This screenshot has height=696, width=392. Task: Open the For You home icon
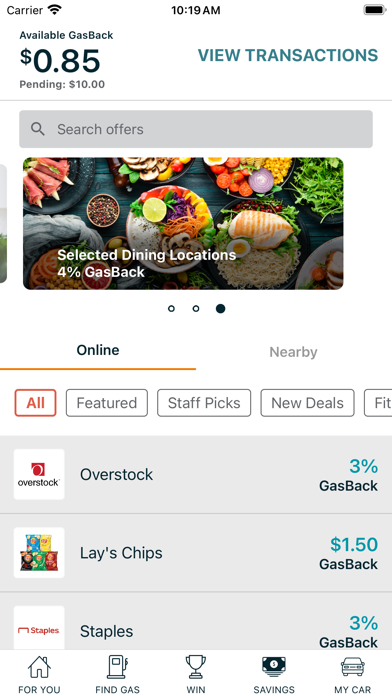(x=39, y=667)
